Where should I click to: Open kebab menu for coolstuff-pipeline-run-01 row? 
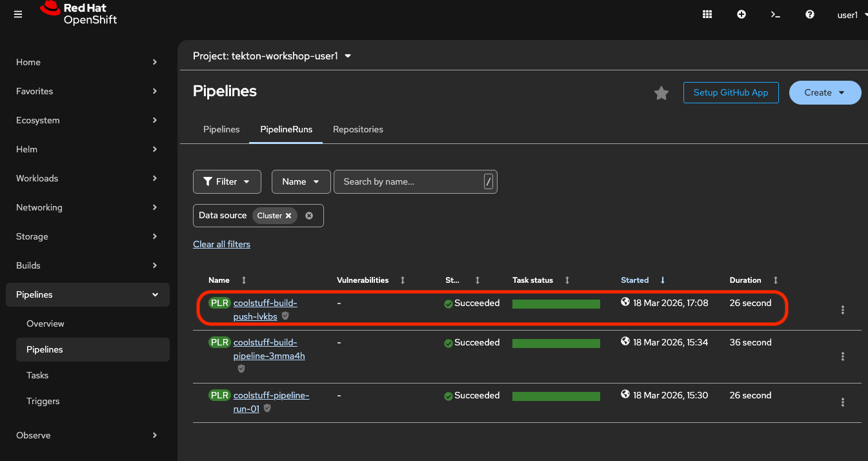843,402
